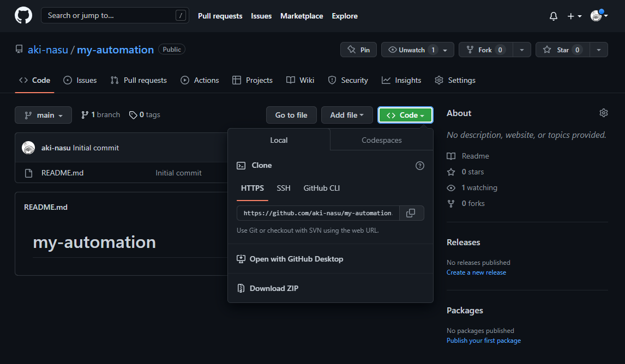Toggle green Code dropdown button
This screenshot has width=625, height=364.
click(405, 115)
